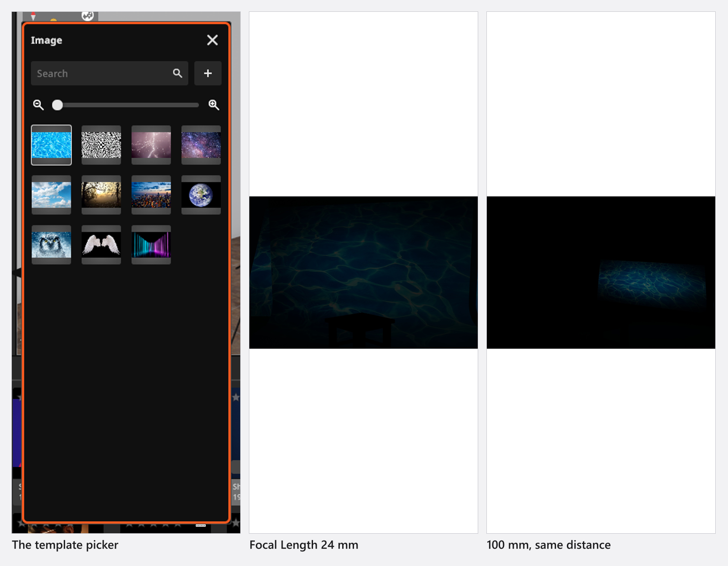Select the blue water caustics template
Viewport: 728px width, 566px height.
point(51,145)
